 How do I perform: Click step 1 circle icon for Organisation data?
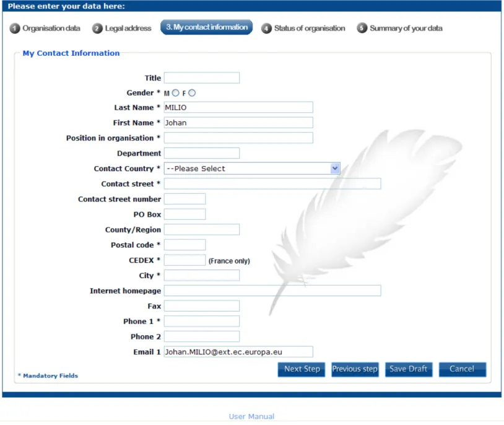click(15, 28)
